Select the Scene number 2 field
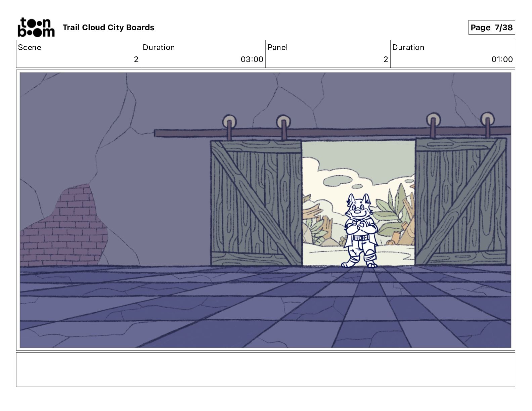This screenshot has height=411, width=532. pos(79,54)
